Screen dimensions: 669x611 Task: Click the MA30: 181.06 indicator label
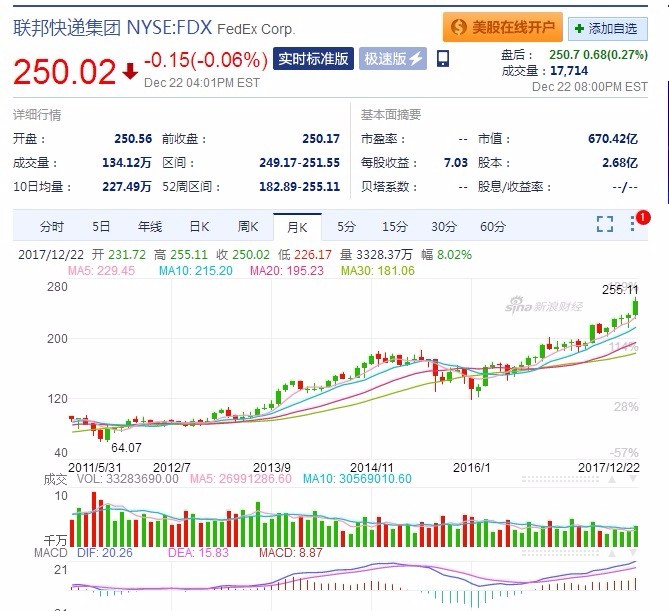point(378,271)
